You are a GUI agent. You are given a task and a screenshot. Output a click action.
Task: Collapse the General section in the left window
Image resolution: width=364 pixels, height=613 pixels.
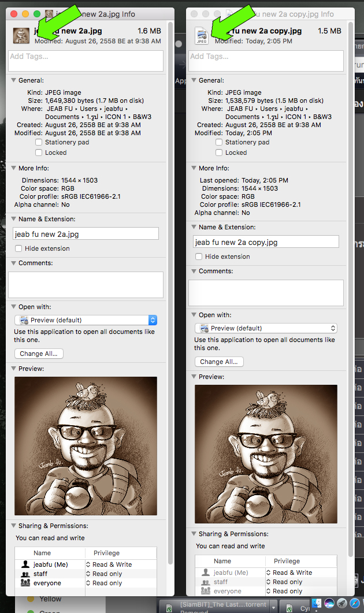(13, 80)
